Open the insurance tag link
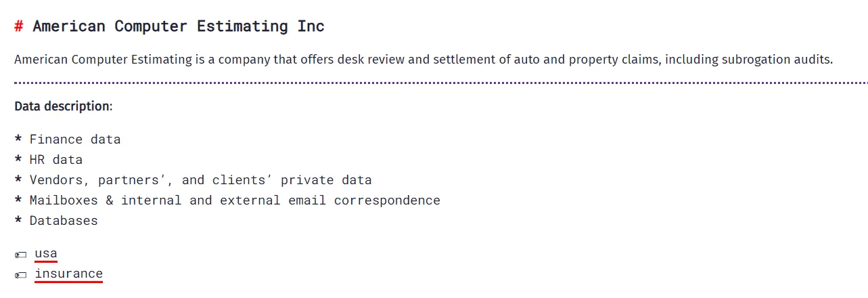 click(68, 274)
